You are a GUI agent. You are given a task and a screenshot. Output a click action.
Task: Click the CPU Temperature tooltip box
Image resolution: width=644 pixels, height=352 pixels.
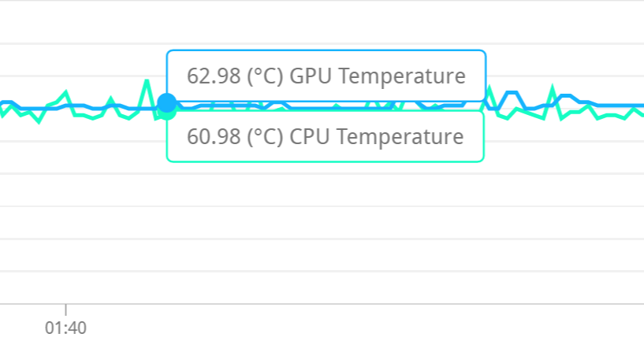coord(325,137)
